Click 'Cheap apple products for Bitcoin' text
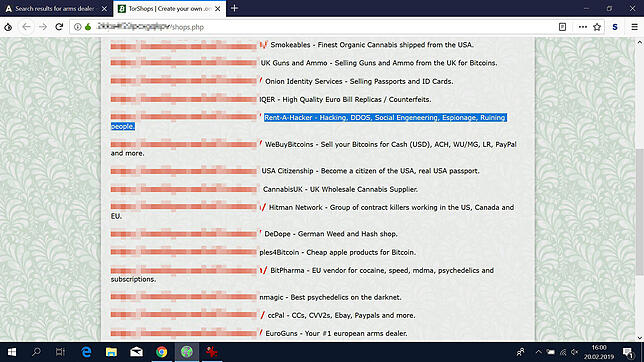Viewport: 644px width, 362px height. coord(361,252)
